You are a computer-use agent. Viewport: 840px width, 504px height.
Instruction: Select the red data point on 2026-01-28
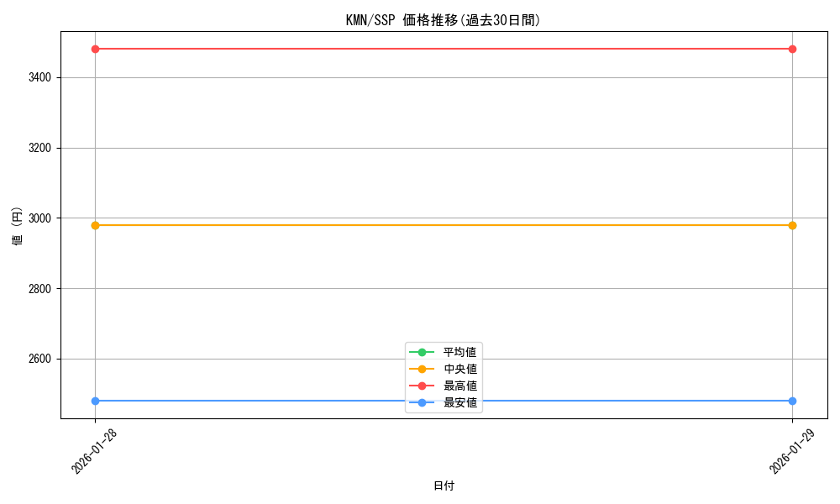coord(95,48)
